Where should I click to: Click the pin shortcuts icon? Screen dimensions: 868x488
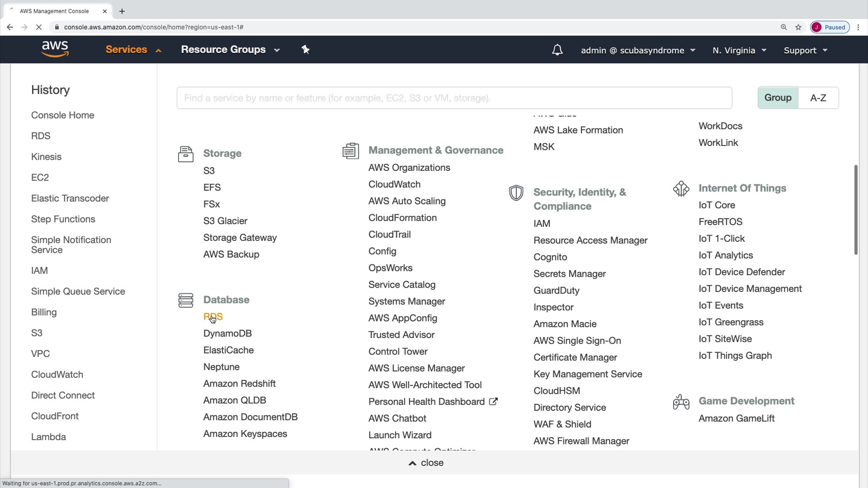[306, 49]
